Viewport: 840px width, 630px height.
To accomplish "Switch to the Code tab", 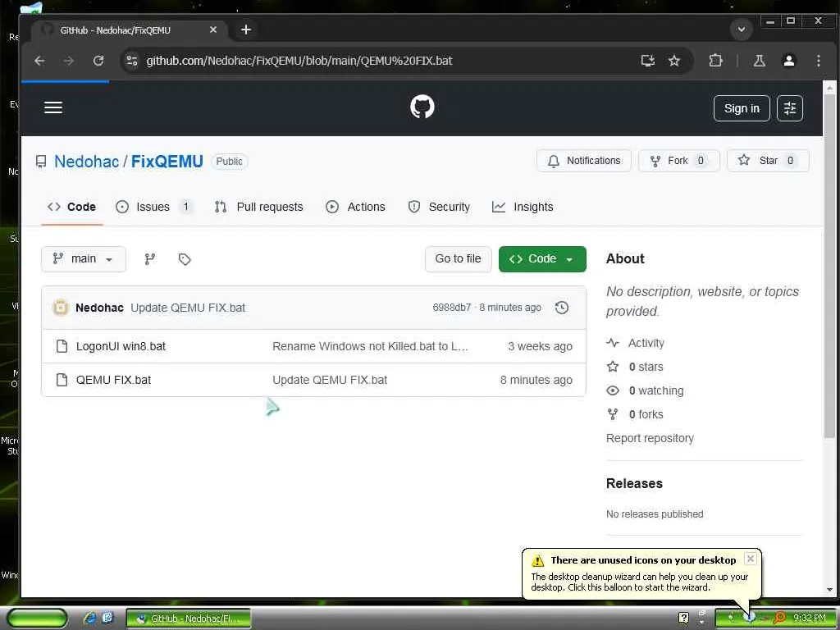I will point(71,207).
